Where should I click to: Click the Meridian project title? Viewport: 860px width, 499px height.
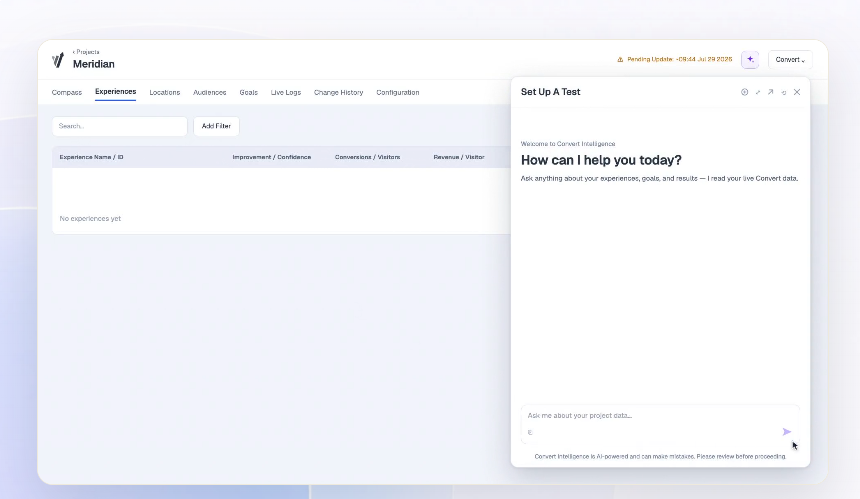pyautogui.click(x=94, y=64)
